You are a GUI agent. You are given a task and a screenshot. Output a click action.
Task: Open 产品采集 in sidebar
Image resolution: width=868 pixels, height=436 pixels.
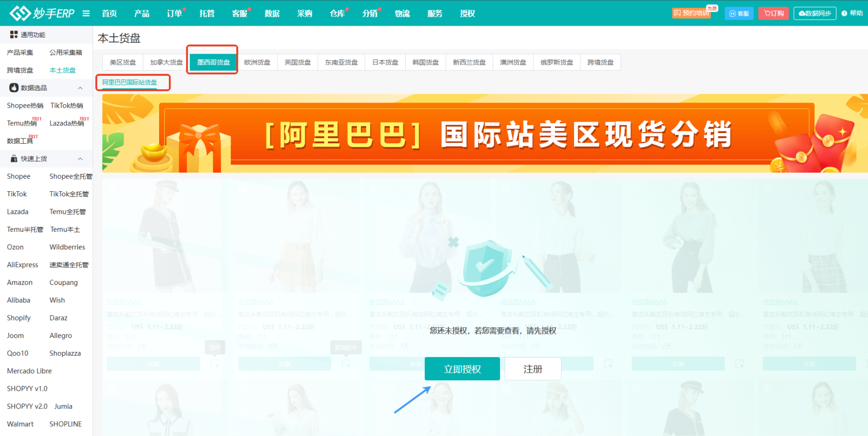tap(20, 53)
